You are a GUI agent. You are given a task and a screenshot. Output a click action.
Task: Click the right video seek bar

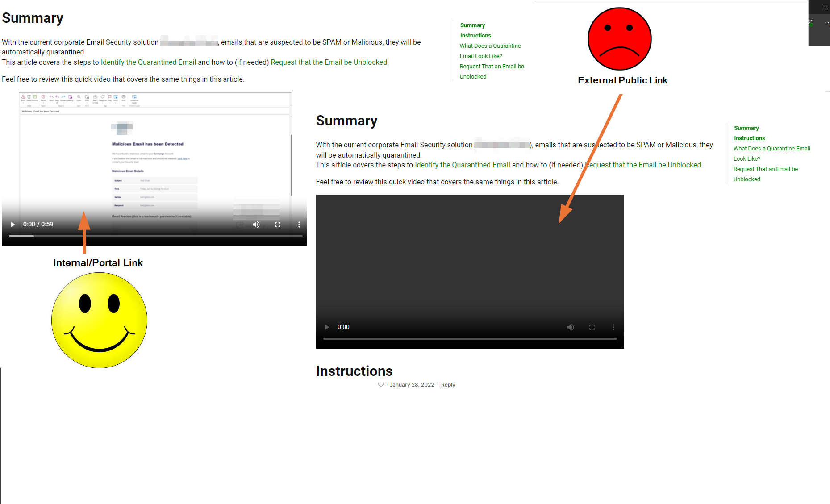point(470,339)
